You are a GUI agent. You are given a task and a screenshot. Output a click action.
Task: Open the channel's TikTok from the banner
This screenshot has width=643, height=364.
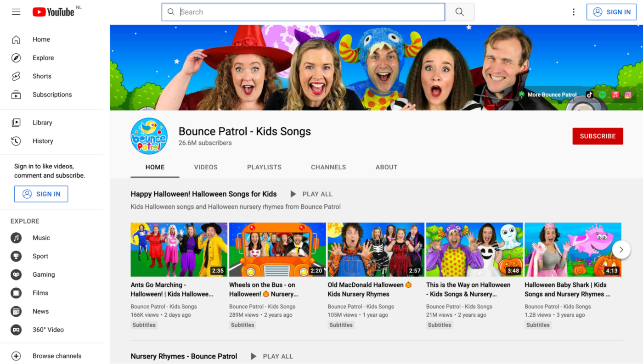[588, 95]
